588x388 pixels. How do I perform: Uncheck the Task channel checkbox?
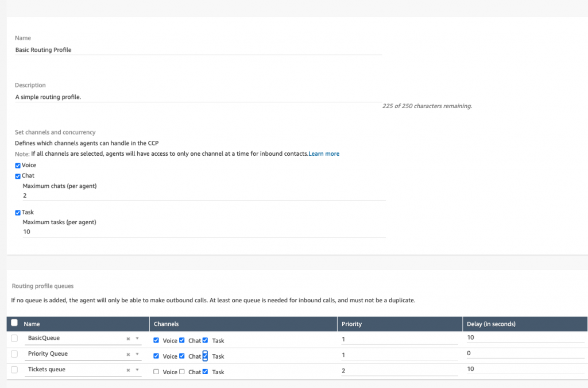[17, 212]
